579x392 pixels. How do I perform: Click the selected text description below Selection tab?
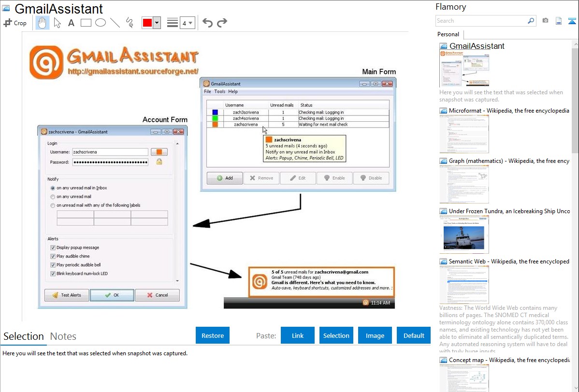95,354
